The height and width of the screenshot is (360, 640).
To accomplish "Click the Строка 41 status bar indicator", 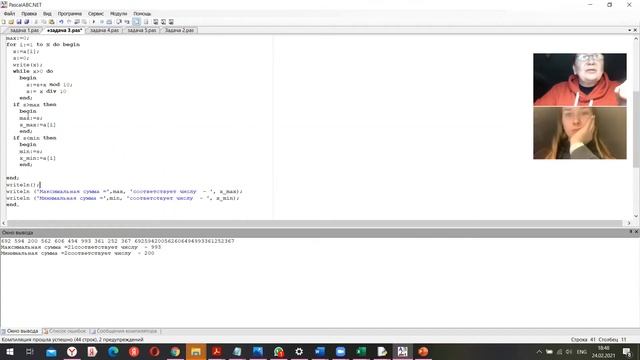I will click(583, 339).
